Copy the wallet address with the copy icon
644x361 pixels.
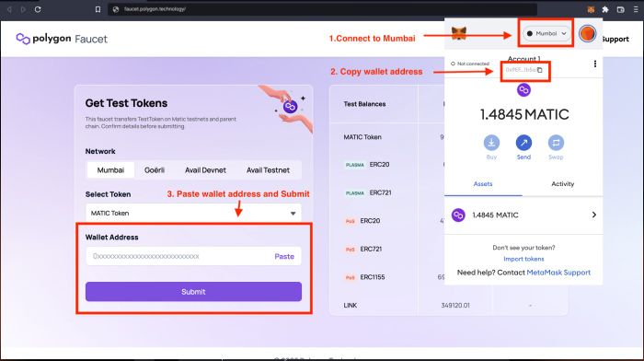click(x=540, y=70)
